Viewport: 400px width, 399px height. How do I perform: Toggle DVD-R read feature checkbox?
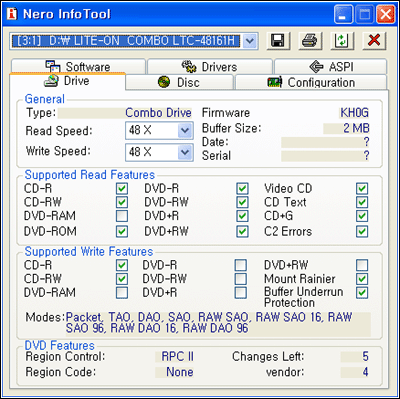pos(242,189)
